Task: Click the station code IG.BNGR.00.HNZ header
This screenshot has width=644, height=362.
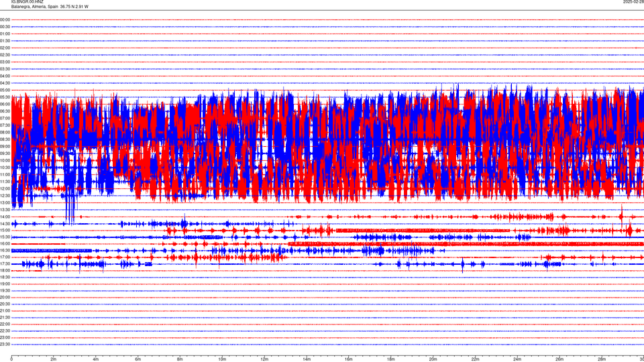Action: (27, 1)
